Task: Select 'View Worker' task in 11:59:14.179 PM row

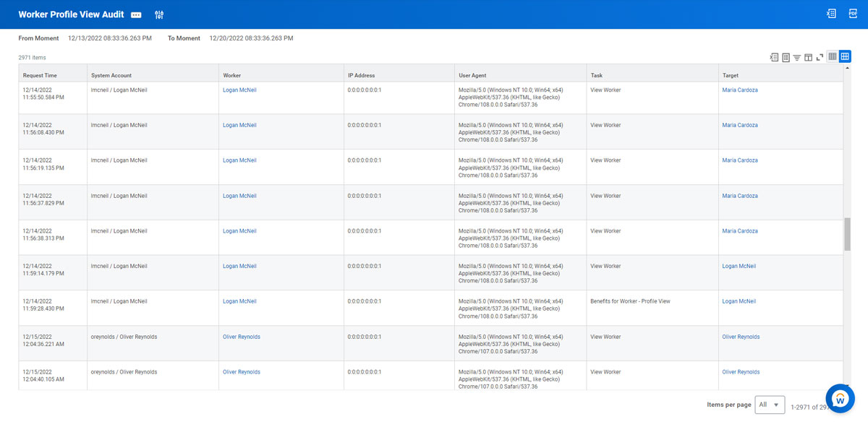Action: click(605, 267)
